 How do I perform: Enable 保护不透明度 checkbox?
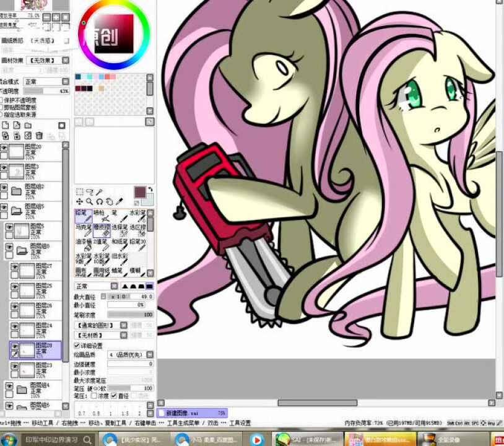click(1, 100)
